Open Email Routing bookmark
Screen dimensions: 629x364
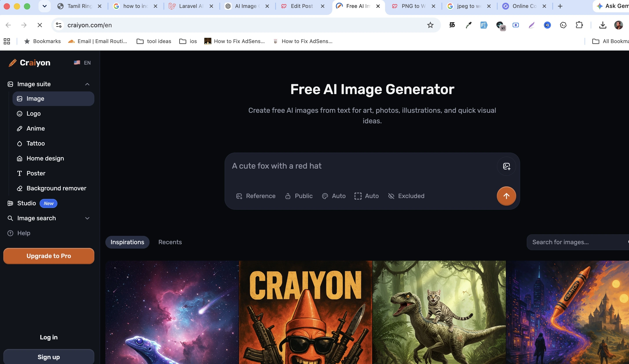click(x=98, y=41)
